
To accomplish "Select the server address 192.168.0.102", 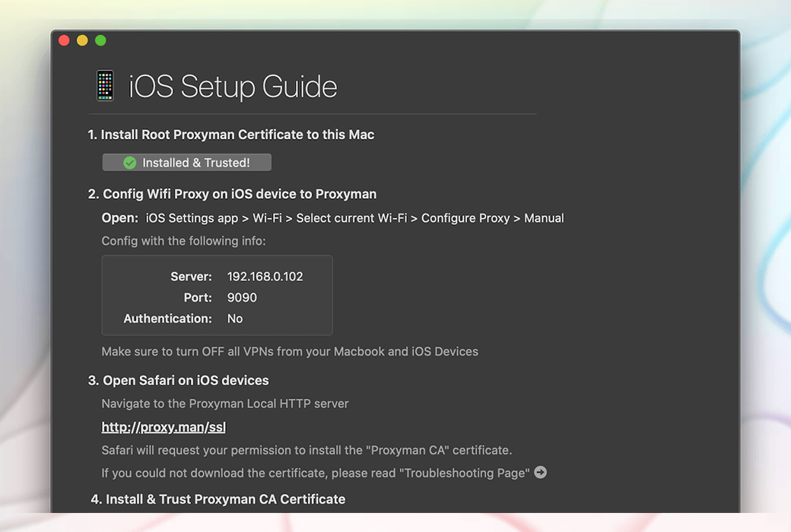I will 265,277.
